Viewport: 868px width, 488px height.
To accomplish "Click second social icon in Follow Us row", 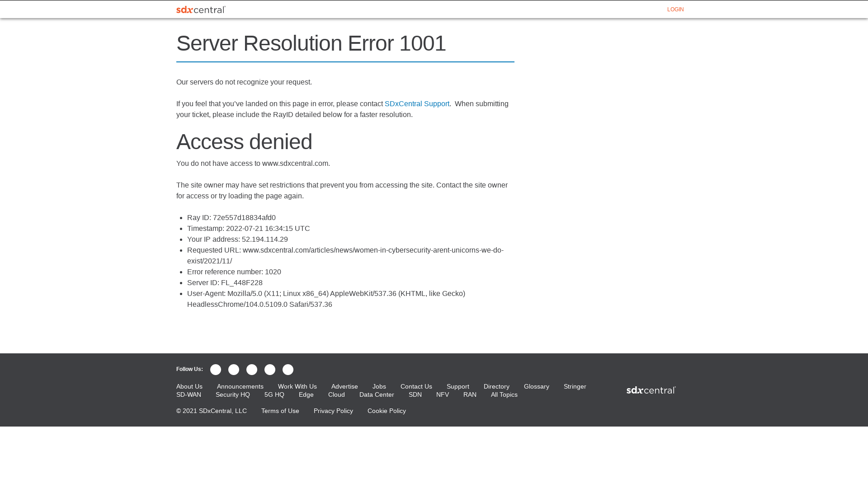I will point(234,370).
